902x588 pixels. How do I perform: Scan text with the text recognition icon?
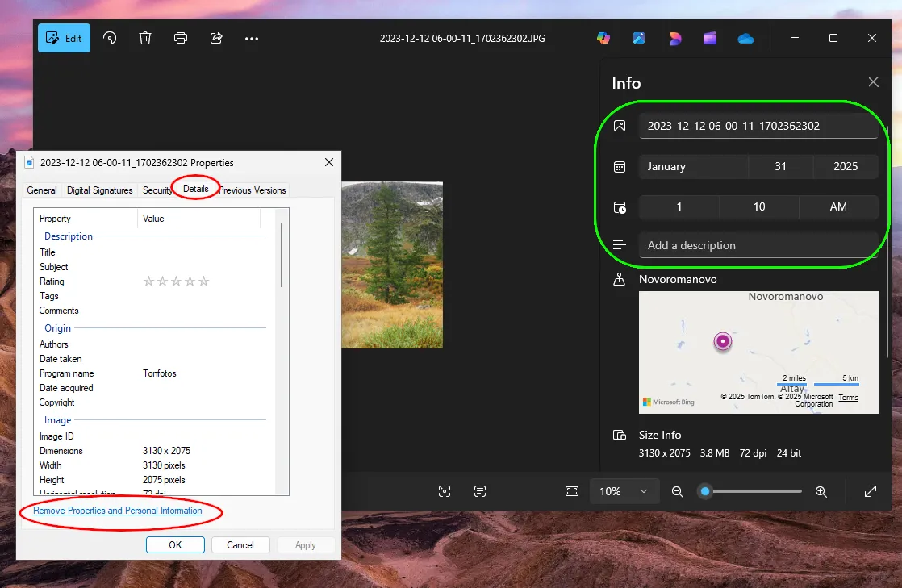(480, 491)
